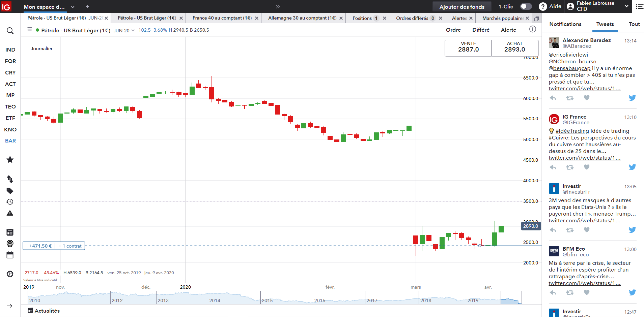Screen dimensions: 644x317
Task: Open the favorites star in the sidebar
Action: tap(10, 160)
